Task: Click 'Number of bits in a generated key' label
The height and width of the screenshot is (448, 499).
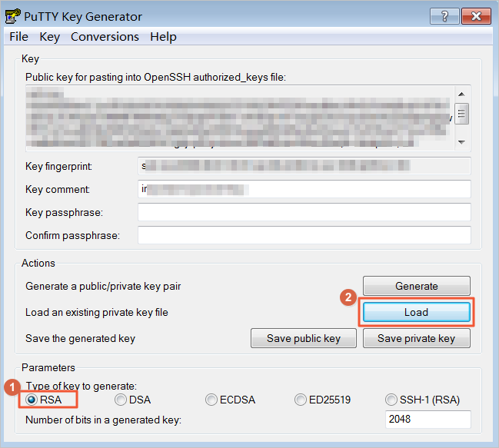Action: [104, 420]
